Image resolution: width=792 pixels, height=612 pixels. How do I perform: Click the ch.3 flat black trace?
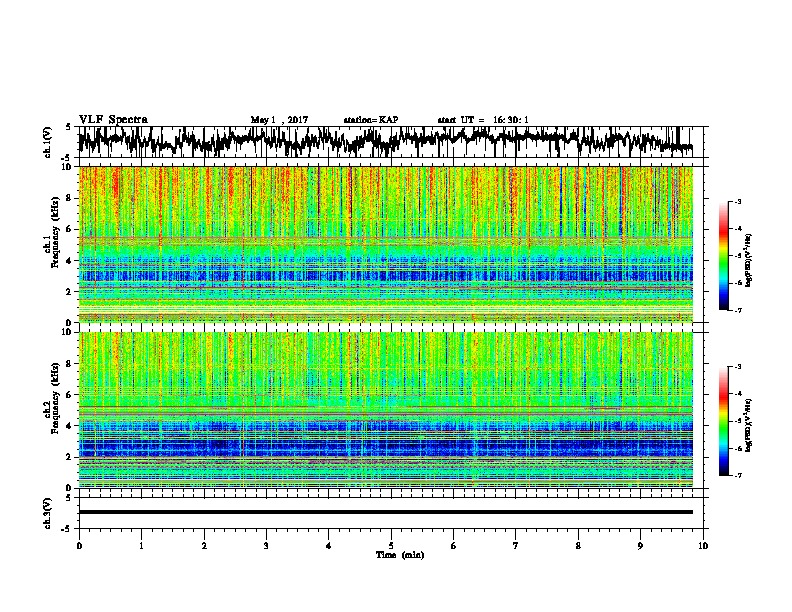click(x=386, y=512)
